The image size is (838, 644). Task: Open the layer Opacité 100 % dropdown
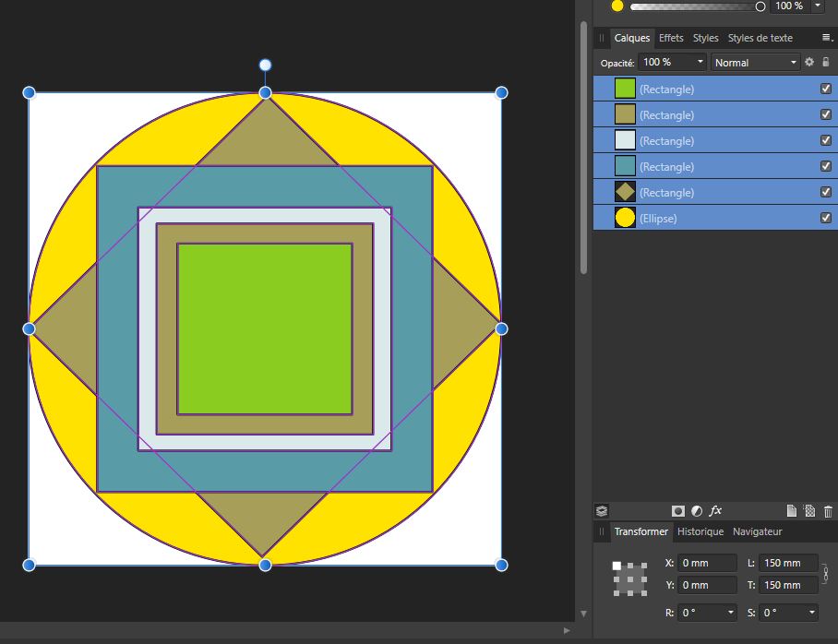pyautogui.click(x=672, y=62)
